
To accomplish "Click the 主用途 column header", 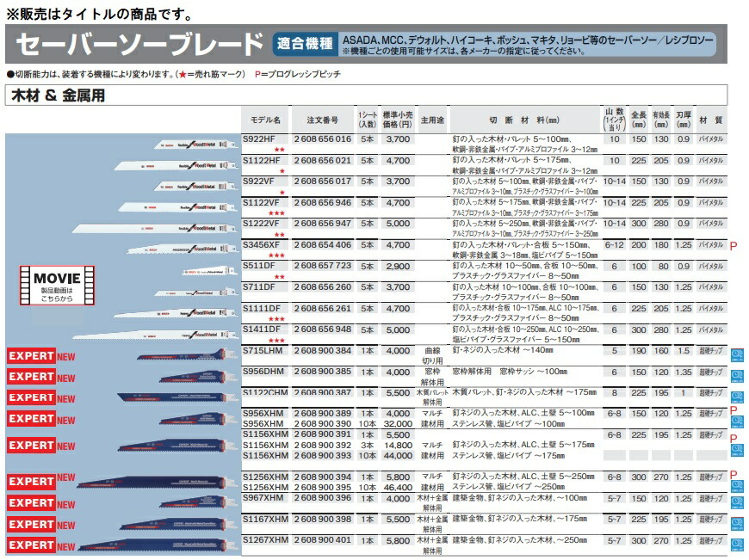I will pyautogui.click(x=432, y=120).
